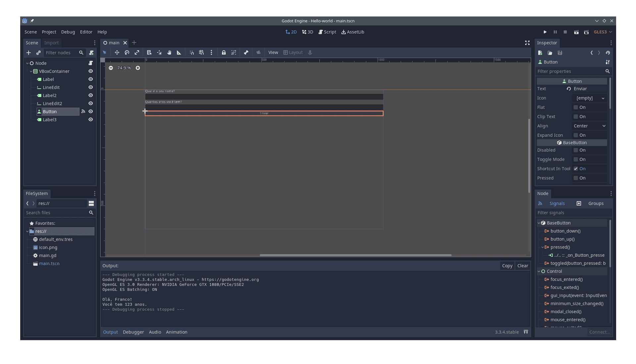Expand the BaseButton section in Inspector
The width and height of the screenshot is (636, 364).
[572, 143]
